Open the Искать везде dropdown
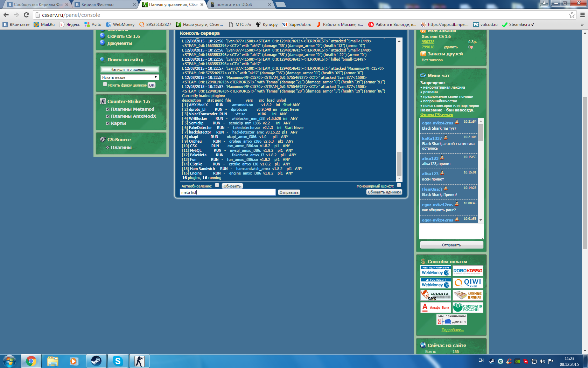The image size is (588, 368). pyautogui.click(x=130, y=77)
